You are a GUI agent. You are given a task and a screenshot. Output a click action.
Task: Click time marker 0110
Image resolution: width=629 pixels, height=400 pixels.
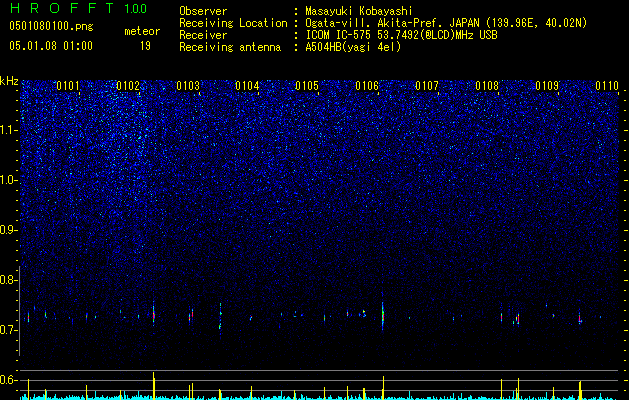[607, 86]
